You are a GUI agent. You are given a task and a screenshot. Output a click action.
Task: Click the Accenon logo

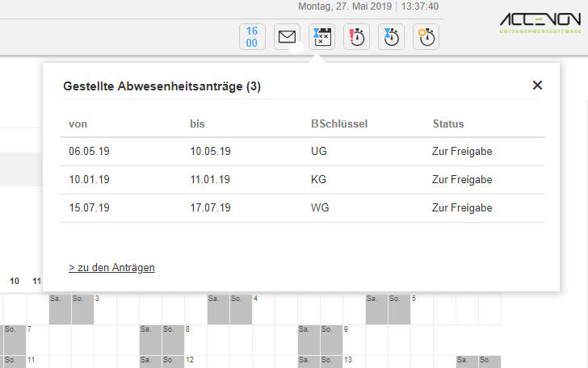(539, 23)
